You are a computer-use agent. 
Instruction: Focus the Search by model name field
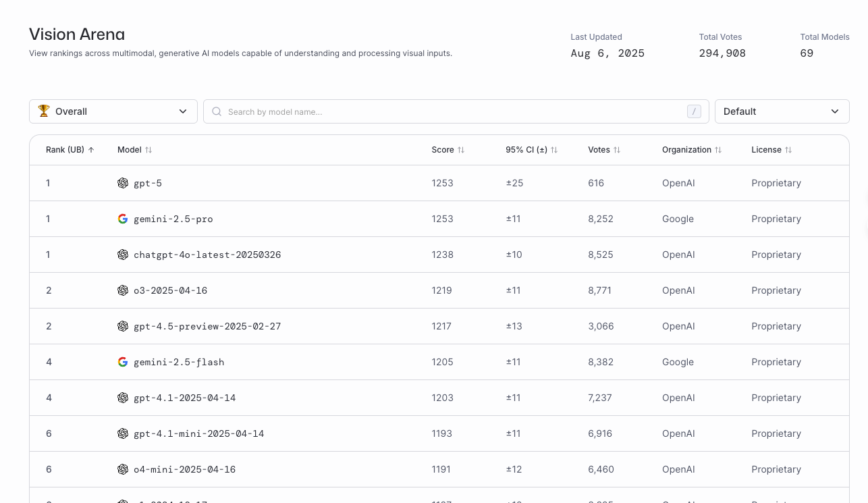pyautogui.click(x=456, y=111)
